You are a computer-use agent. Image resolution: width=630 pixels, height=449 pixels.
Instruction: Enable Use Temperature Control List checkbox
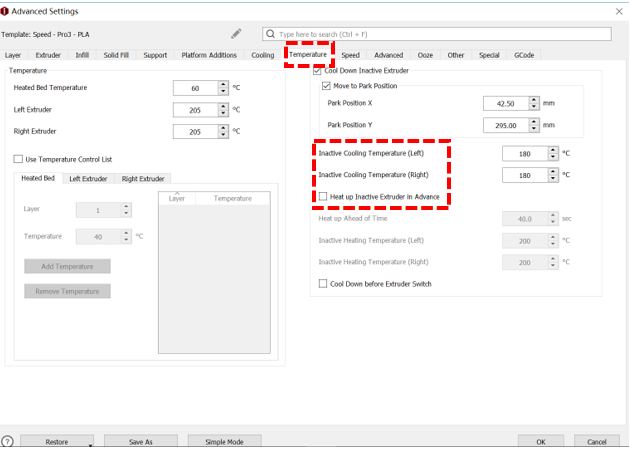click(18, 159)
